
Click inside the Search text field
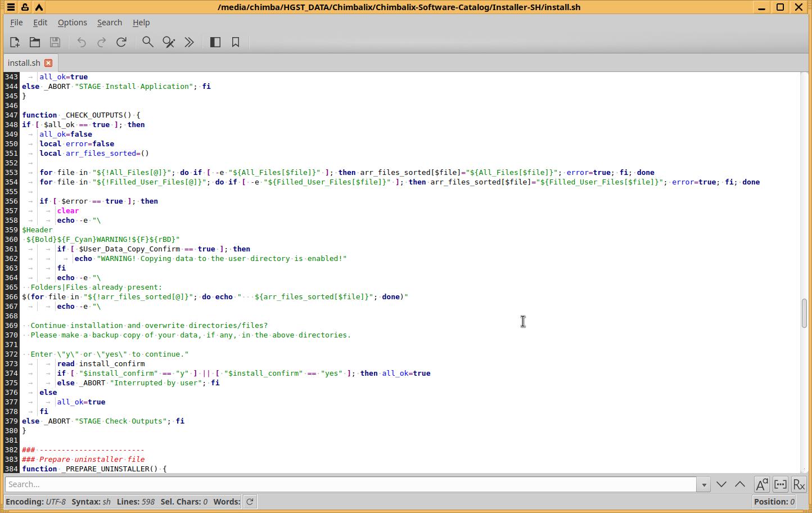pyautogui.click(x=349, y=484)
